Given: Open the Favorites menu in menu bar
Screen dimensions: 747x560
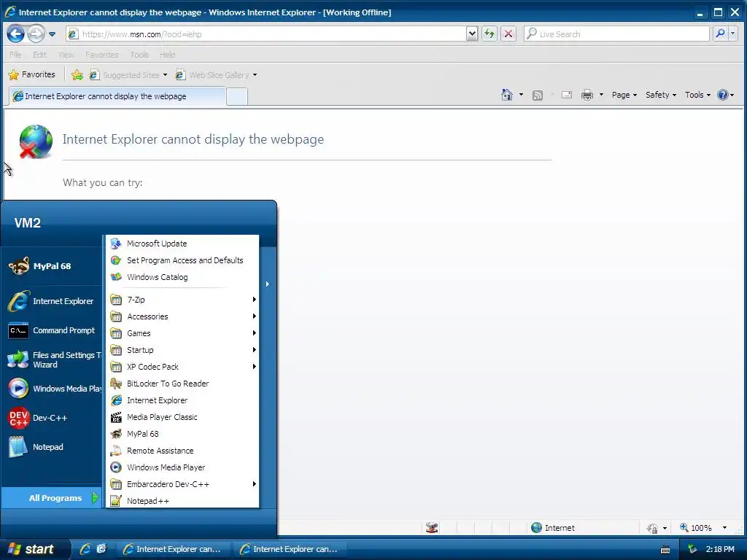Looking at the screenshot, I should (102, 55).
